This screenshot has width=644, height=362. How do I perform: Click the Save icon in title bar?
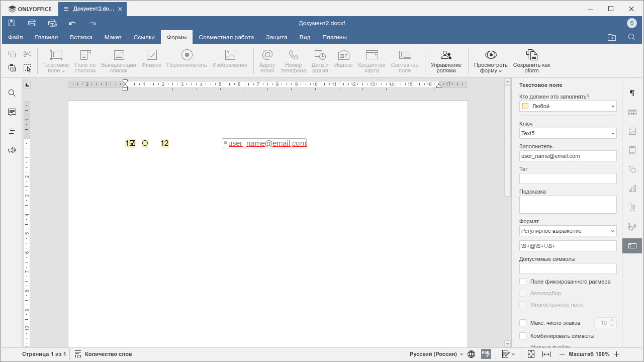(x=12, y=23)
